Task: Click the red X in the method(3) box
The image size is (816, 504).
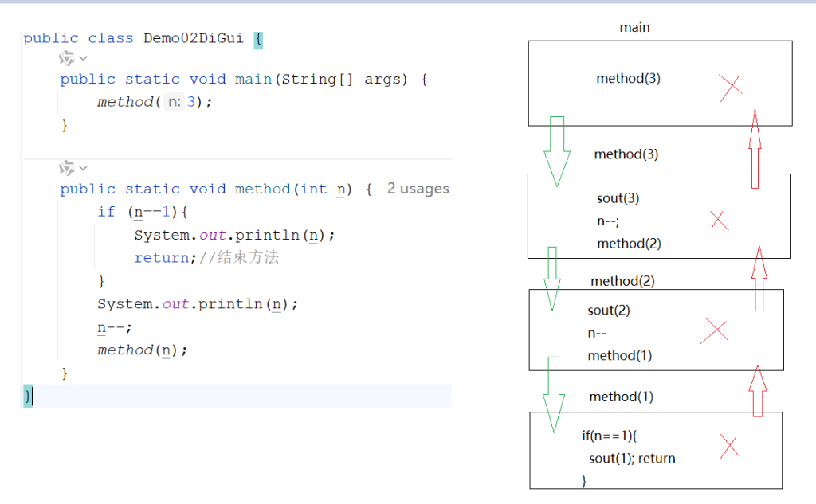Action: [x=719, y=221]
